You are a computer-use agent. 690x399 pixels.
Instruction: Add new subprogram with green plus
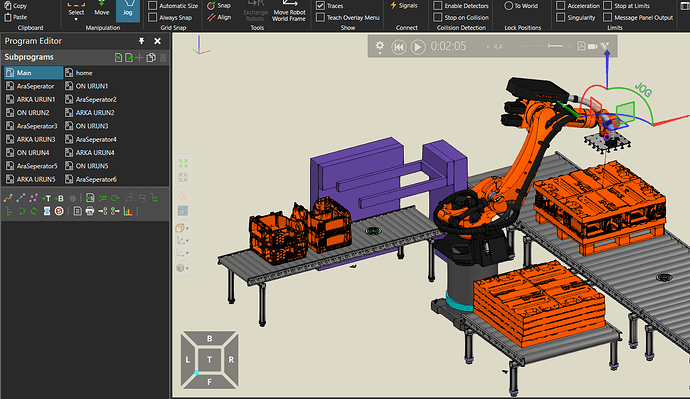(139, 58)
